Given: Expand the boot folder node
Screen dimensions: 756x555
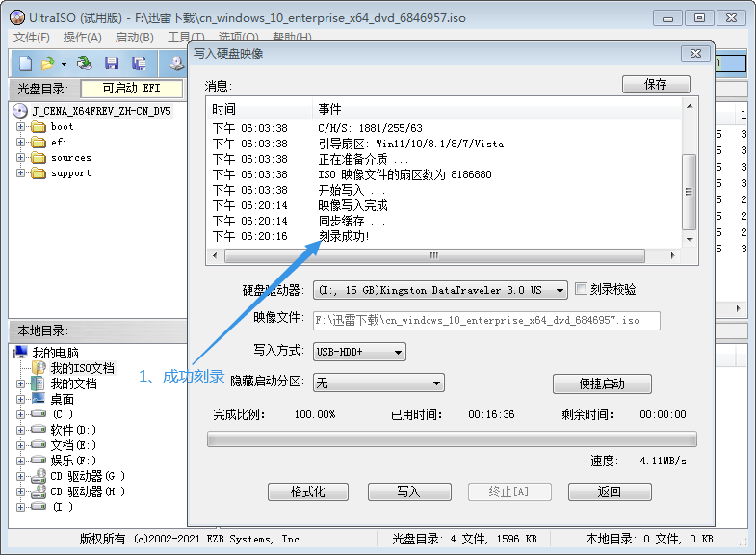Looking at the screenshot, I should point(20,127).
